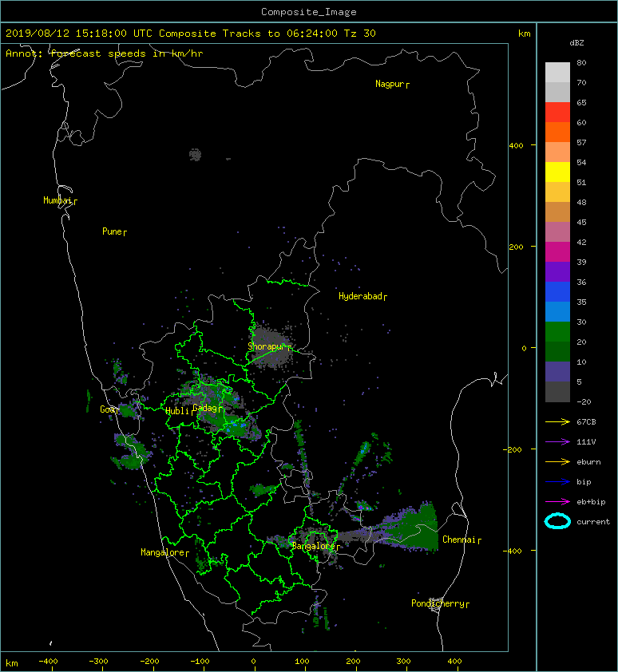The height and width of the screenshot is (672, 618).
Task: Click the Shorapur radar site label
Action: [x=269, y=346]
